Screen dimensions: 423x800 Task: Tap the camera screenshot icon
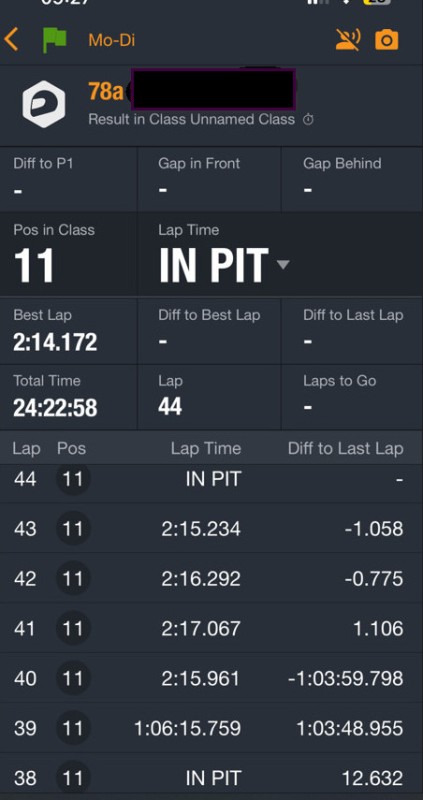point(387,40)
